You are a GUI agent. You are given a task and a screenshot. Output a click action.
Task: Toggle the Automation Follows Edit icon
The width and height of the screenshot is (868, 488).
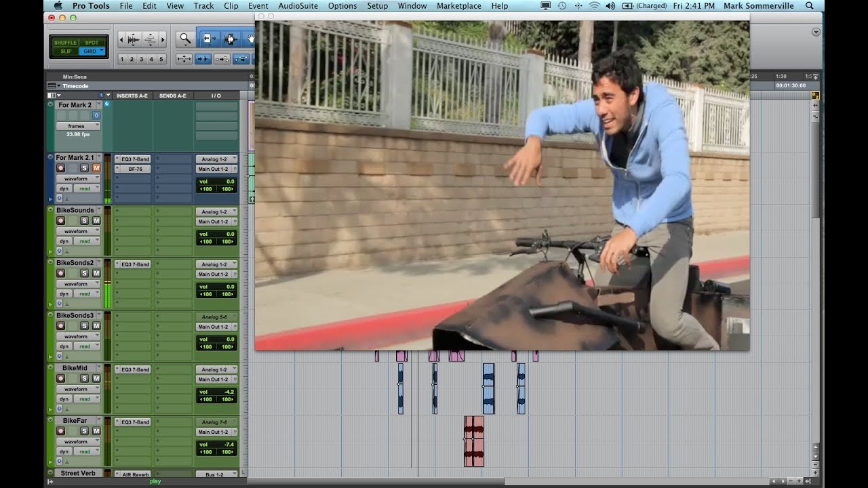tap(241, 59)
